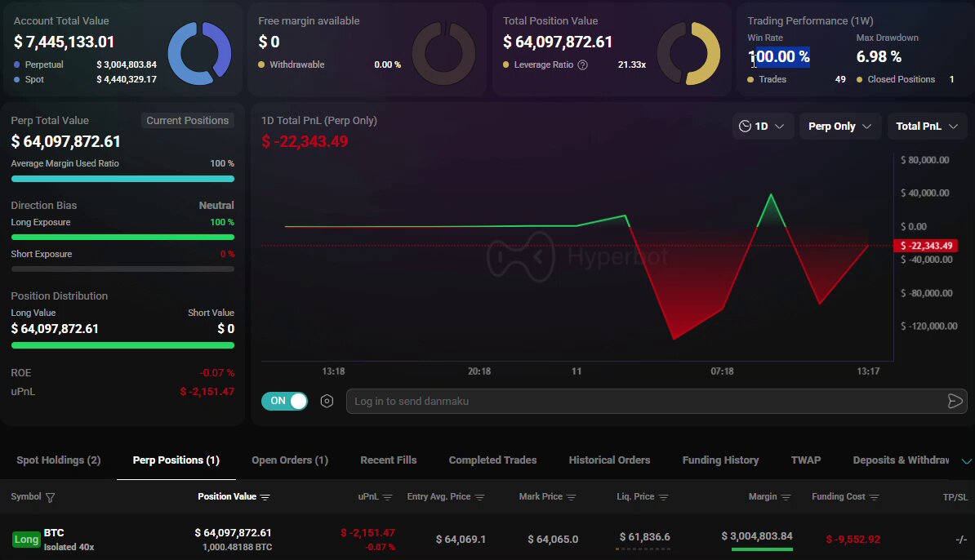975x560 pixels.
Task: Click the Margin column sort icon
Action: coord(786,497)
